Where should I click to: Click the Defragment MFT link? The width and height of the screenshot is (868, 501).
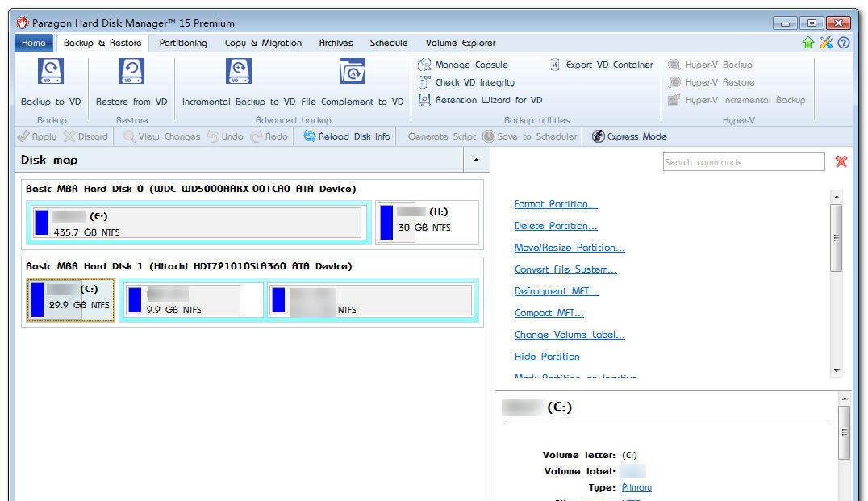tap(557, 291)
